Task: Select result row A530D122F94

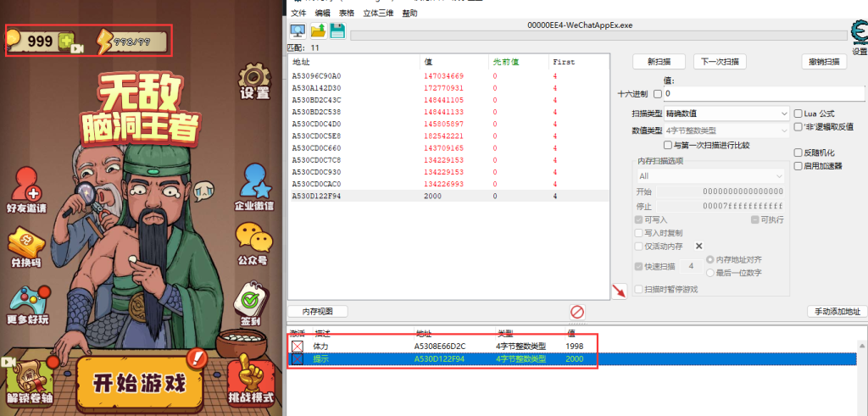Action: tap(448, 196)
